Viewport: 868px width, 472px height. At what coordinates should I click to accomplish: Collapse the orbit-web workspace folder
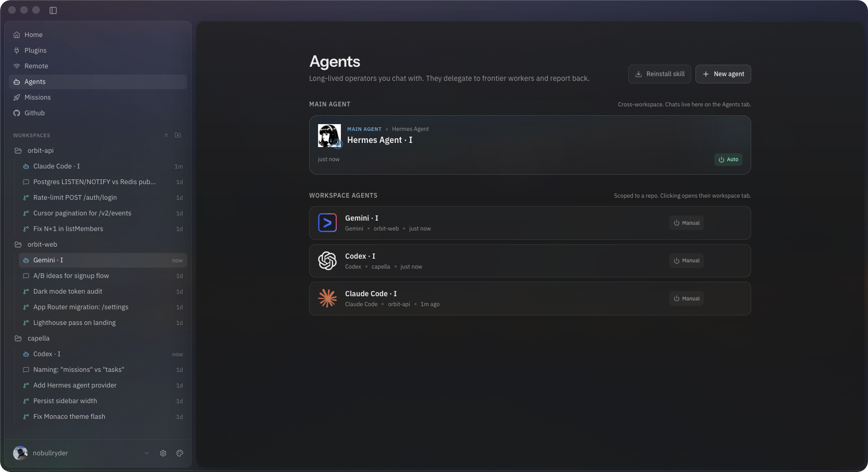coord(98,245)
